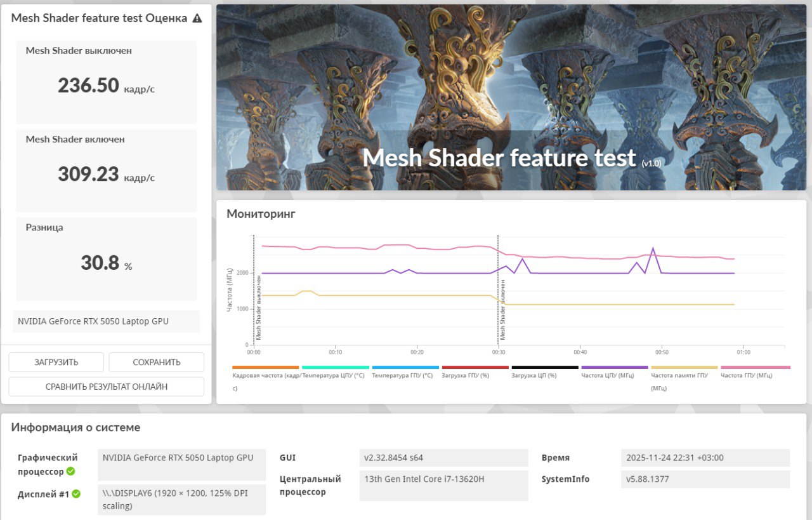Click the warning triangle beside the Оценка title
Image resolution: width=812 pixels, height=520 pixels.
point(197,18)
